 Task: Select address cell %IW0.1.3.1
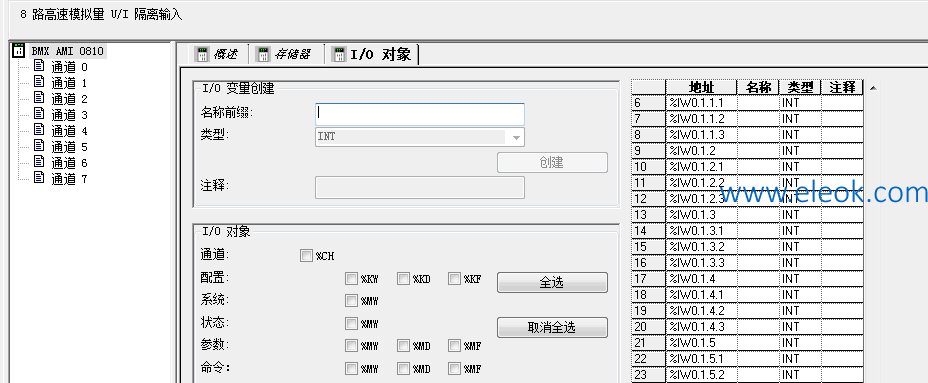(701, 231)
